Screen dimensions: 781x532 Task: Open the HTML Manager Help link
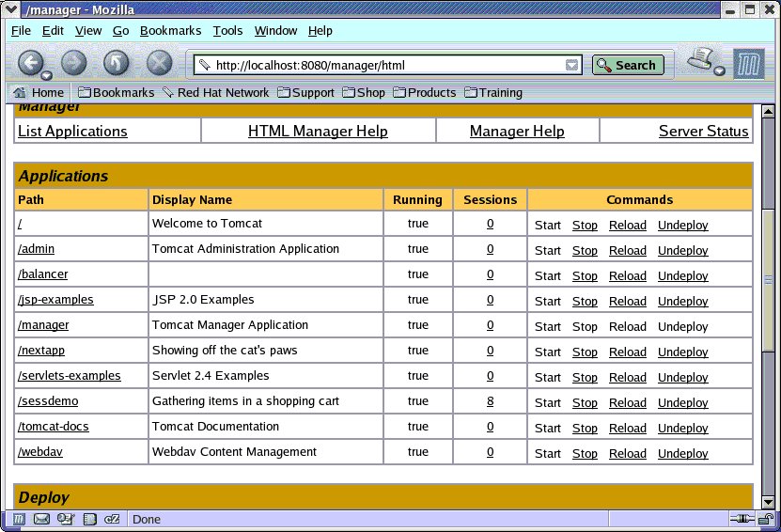click(x=318, y=131)
